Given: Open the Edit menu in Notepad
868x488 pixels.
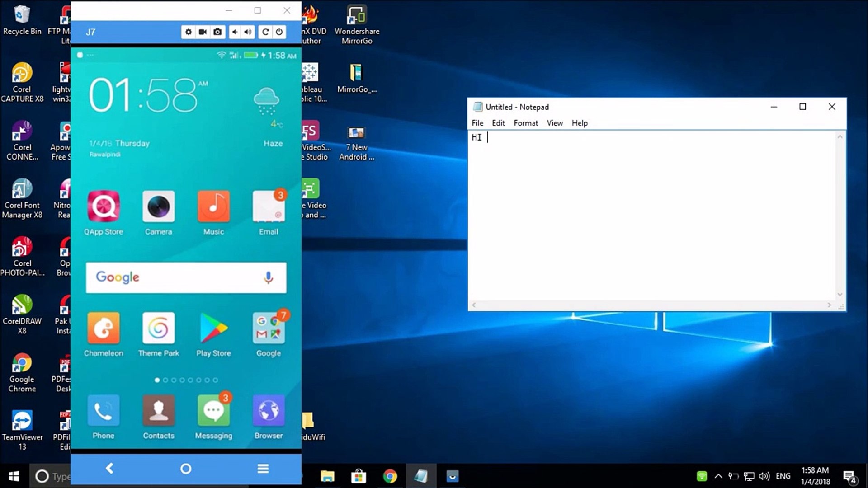Looking at the screenshot, I should point(498,123).
